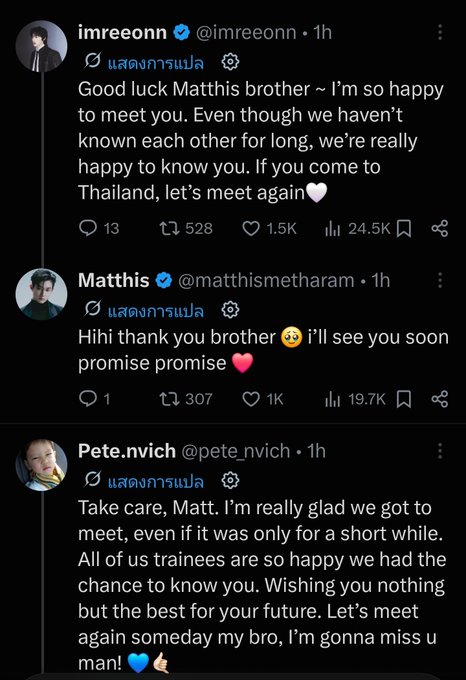
Task: Open more options menu on imreeonn's tweet
Action: pyautogui.click(x=440, y=32)
